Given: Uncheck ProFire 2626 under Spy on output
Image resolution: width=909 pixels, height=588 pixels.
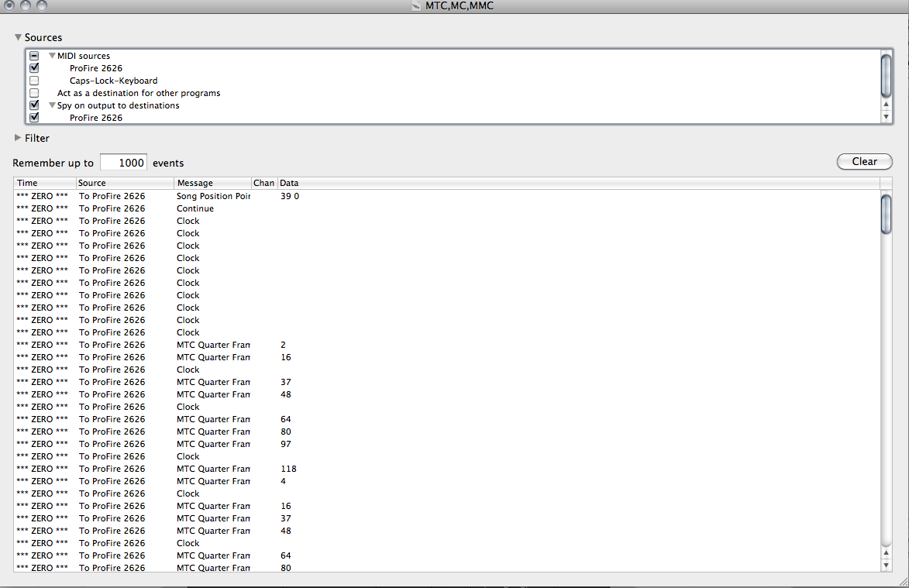Looking at the screenshot, I should tap(34, 118).
